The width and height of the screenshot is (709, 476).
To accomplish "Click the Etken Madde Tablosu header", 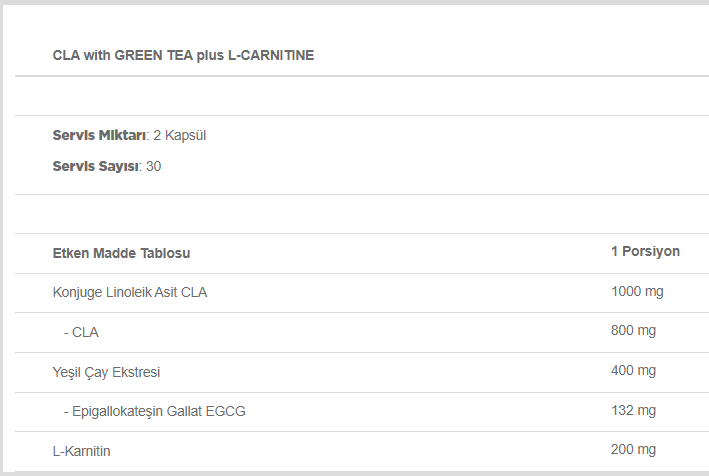I will [x=121, y=253].
